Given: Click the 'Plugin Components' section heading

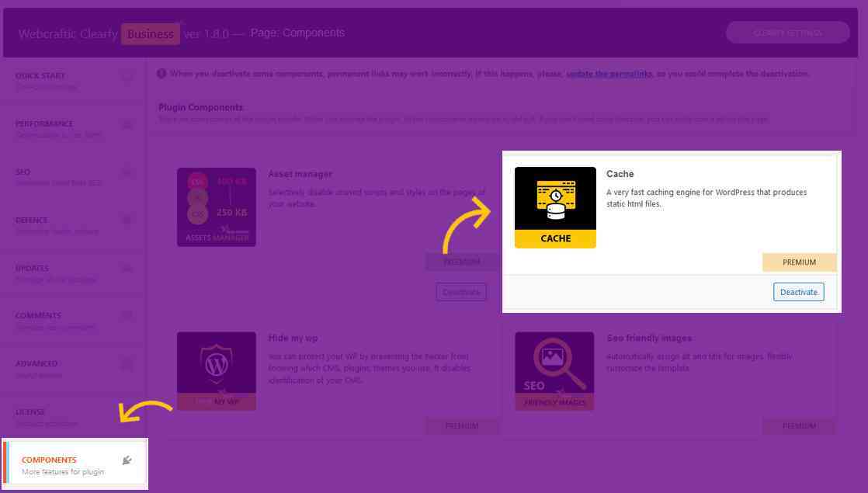Looking at the screenshot, I should [x=200, y=107].
